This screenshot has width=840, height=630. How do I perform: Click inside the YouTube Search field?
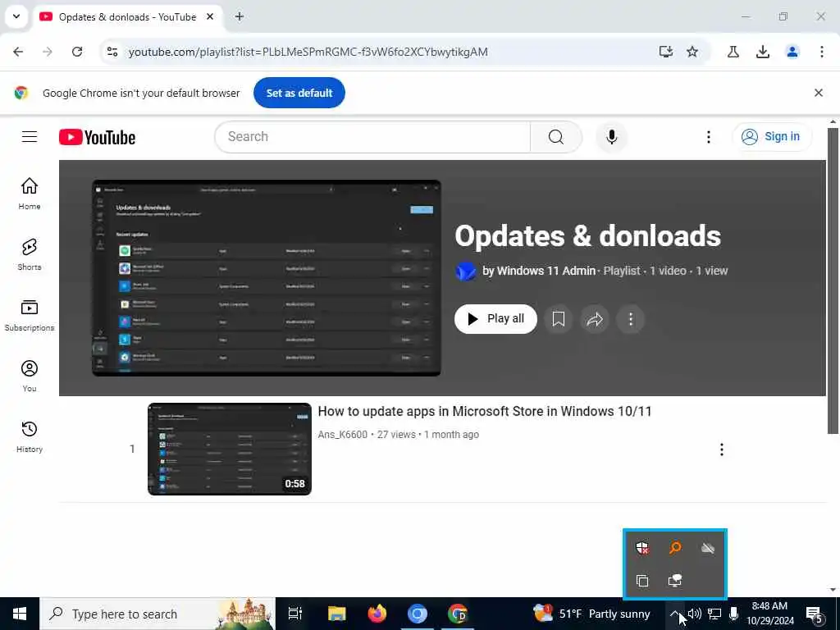372,137
